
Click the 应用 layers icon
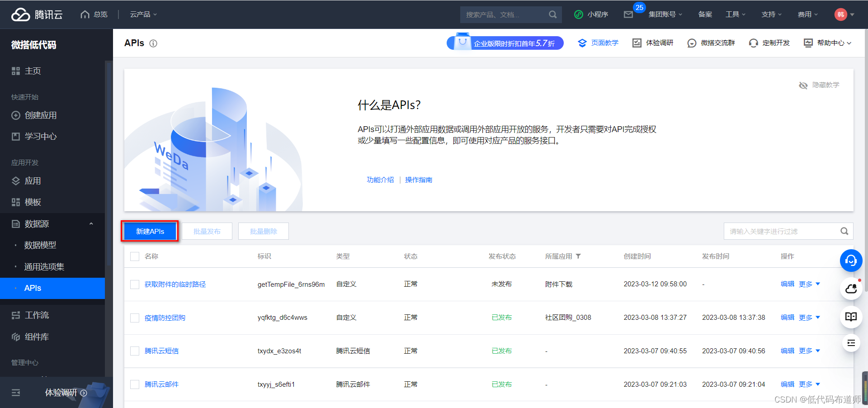click(16, 181)
